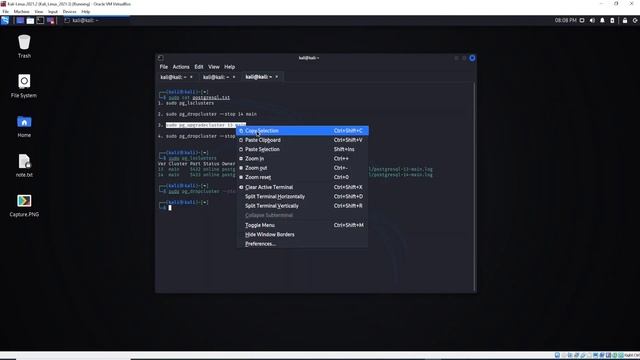Open Preferences... from context menu
This screenshot has width=640, height=360.
pyautogui.click(x=302, y=244)
